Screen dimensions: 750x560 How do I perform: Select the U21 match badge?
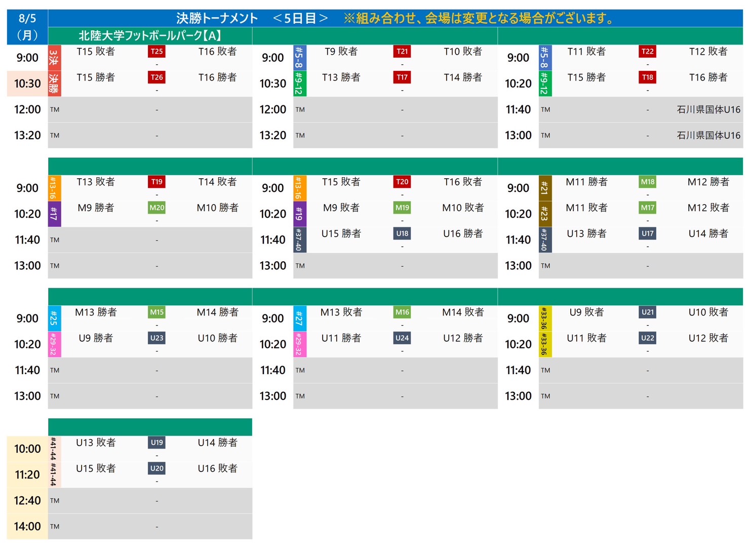click(647, 312)
